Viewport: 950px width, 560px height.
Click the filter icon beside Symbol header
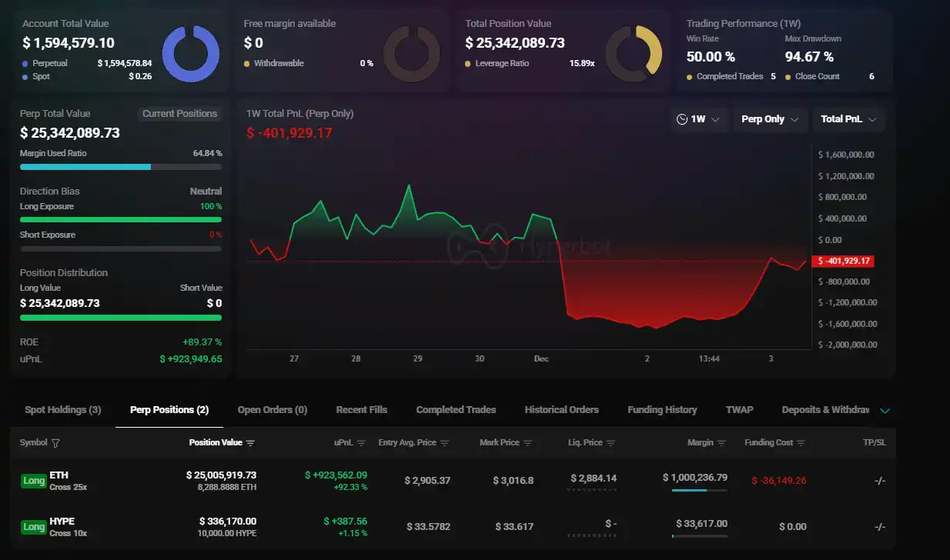55,443
